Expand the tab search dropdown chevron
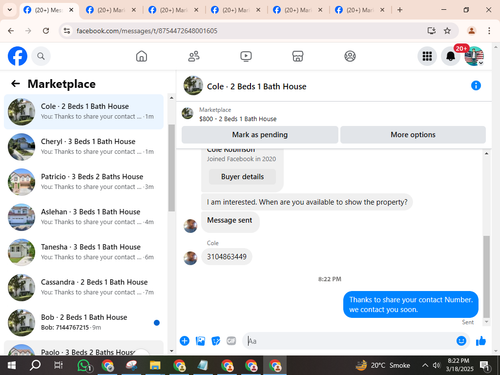500x375 pixels. 10,10
